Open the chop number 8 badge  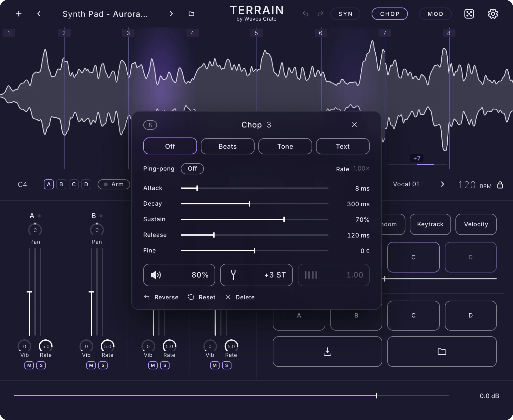point(150,125)
